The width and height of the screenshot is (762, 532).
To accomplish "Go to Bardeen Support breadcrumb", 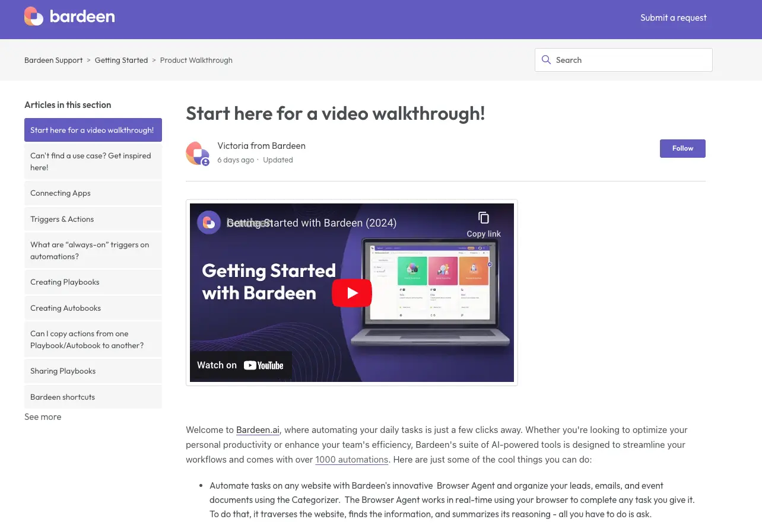I will 53,60.
